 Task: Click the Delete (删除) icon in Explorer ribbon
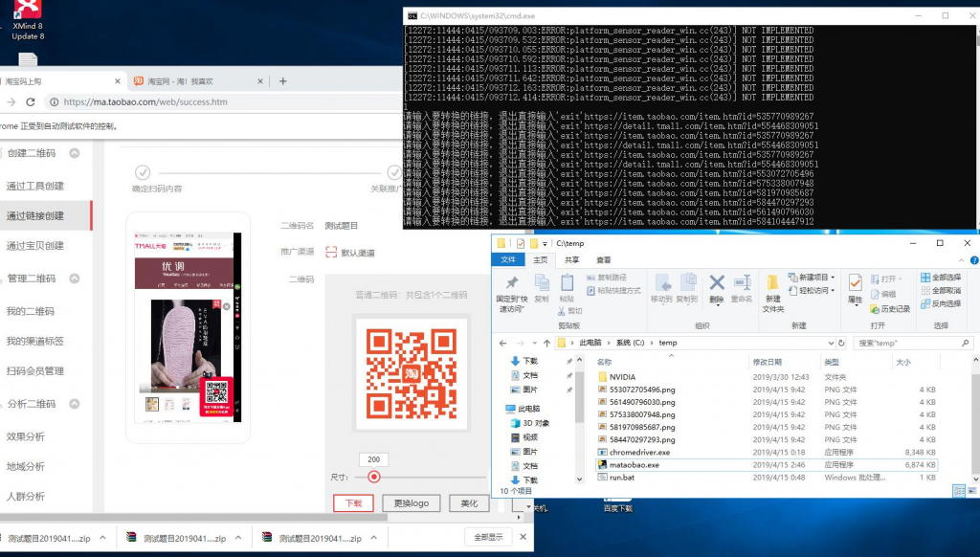coord(717,283)
